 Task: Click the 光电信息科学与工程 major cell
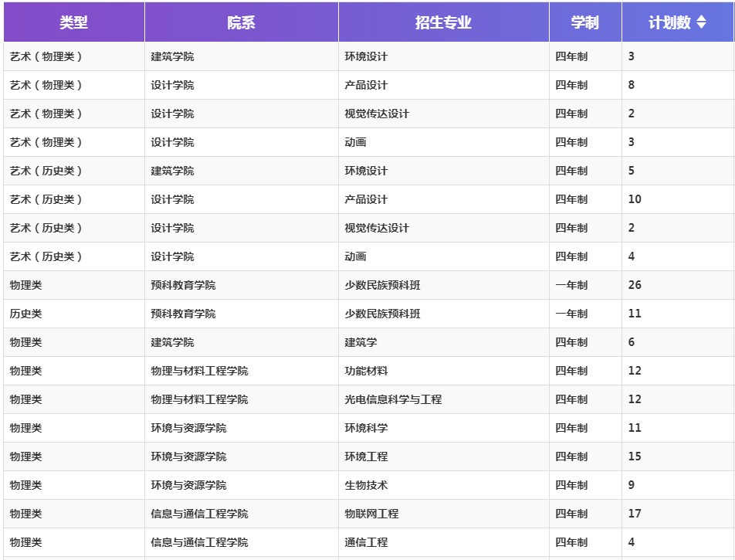(x=393, y=399)
